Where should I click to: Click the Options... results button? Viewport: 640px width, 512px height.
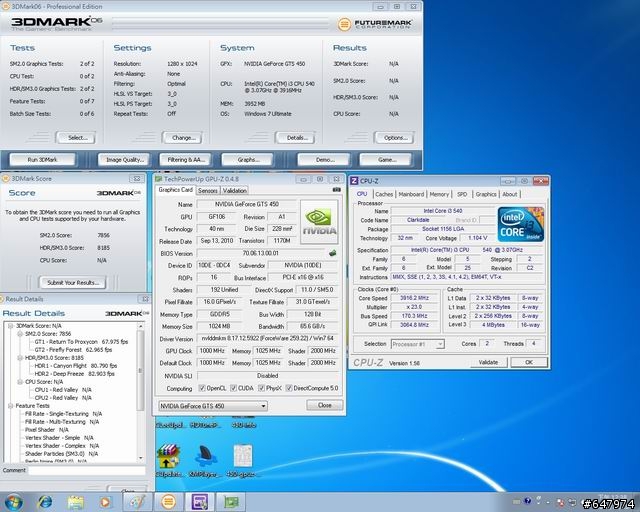pos(395,138)
